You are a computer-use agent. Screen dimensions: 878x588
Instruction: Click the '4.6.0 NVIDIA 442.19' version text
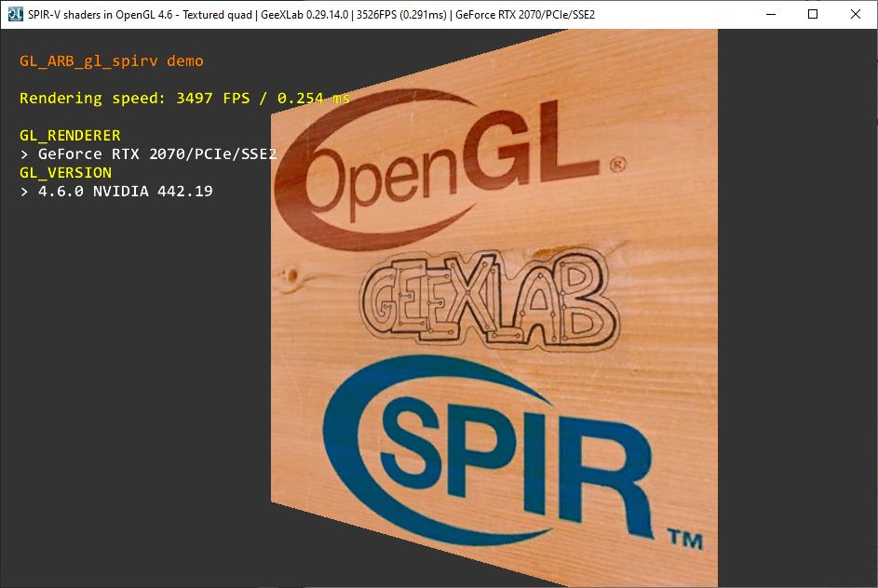pos(126,192)
